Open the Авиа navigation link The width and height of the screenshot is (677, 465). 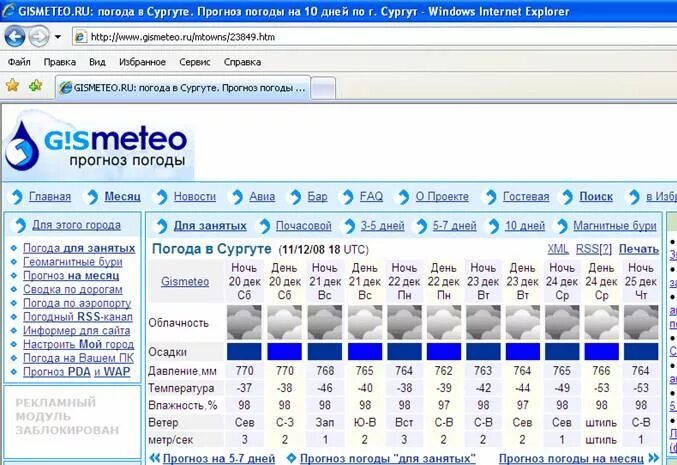[262, 197]
